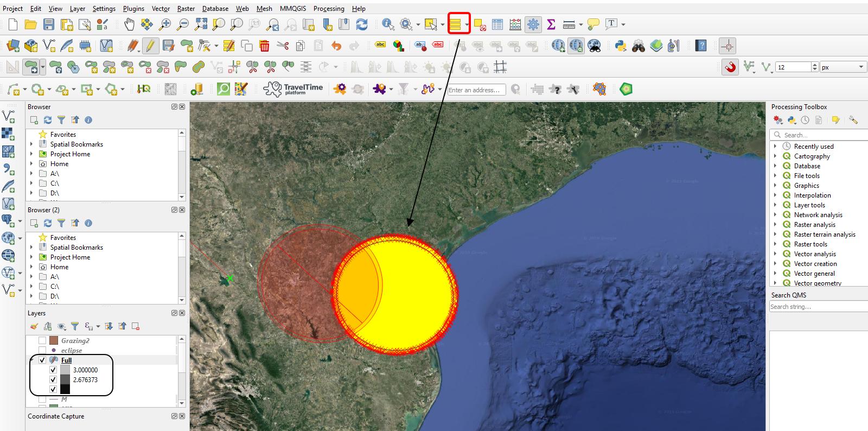Enable the eclipse layer checkbox

(42, 350)
